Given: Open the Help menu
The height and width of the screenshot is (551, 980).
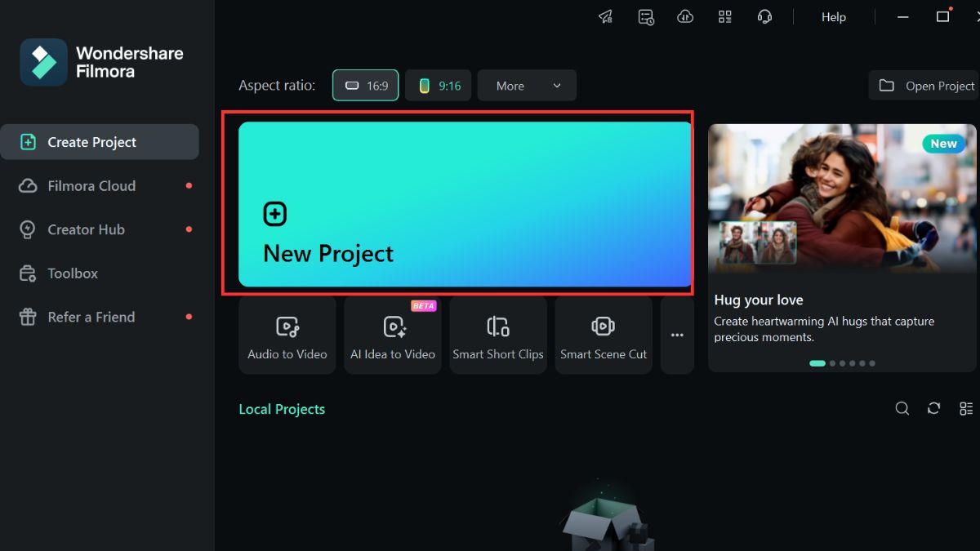Looking at the screenshot, I should click(x=834, y=17).
